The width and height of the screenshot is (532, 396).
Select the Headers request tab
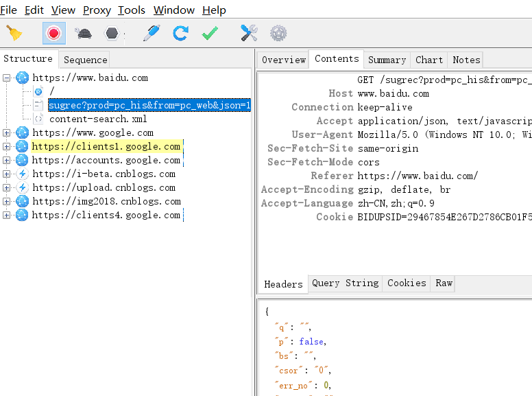pos(283,284)
